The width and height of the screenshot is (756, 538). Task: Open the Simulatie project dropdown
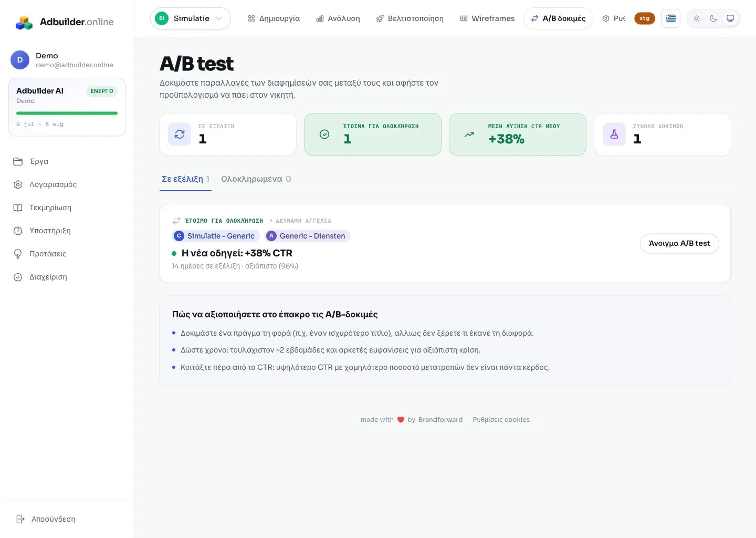tap(191, 18)
